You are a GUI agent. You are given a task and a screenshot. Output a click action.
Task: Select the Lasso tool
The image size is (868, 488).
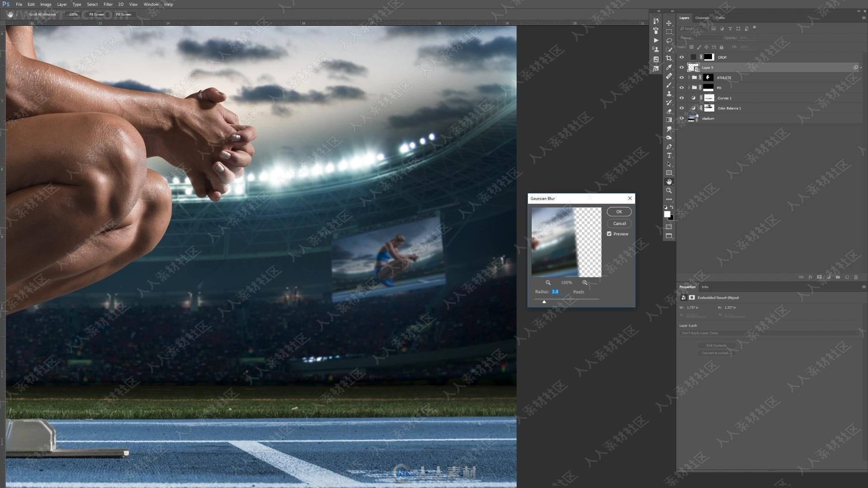point(669,41)
